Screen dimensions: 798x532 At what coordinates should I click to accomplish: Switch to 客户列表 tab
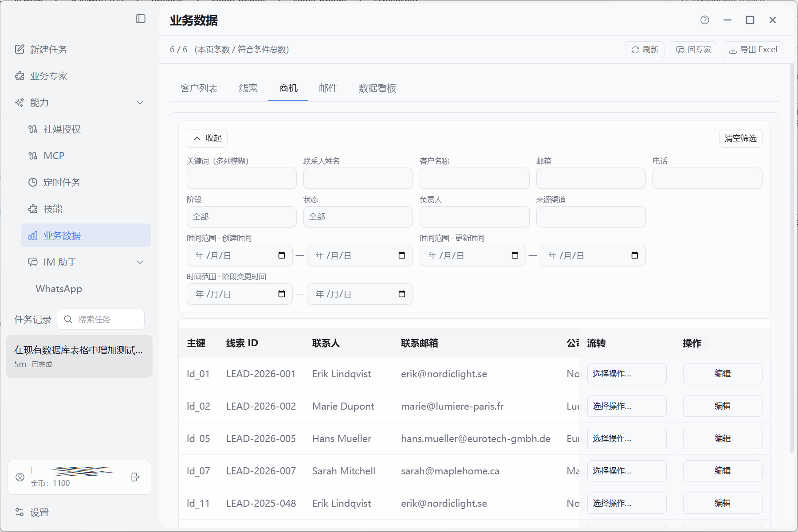point(199,88)
